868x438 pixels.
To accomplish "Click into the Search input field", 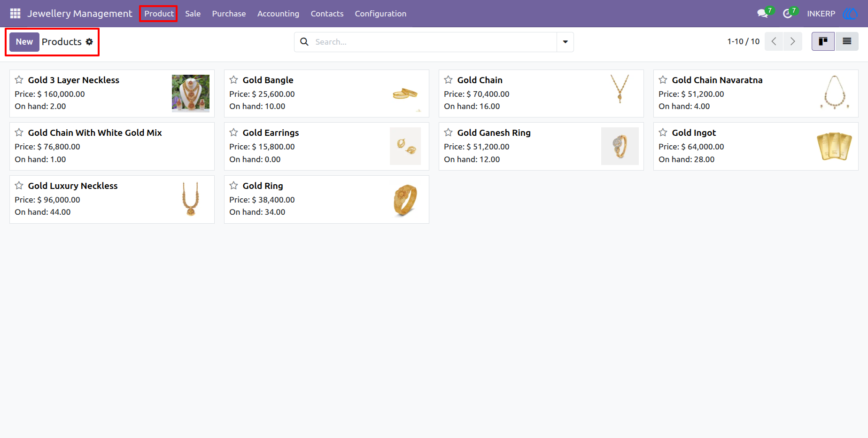I will pos(434,42).
